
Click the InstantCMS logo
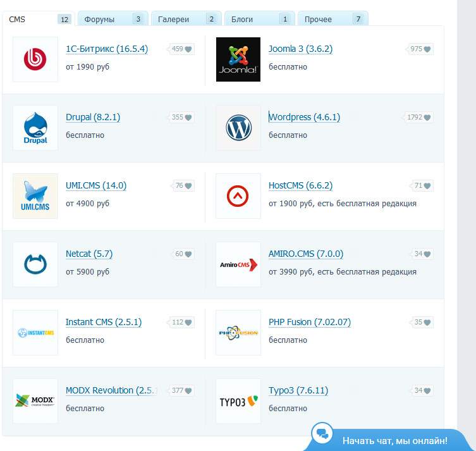[x=35, y=333]
